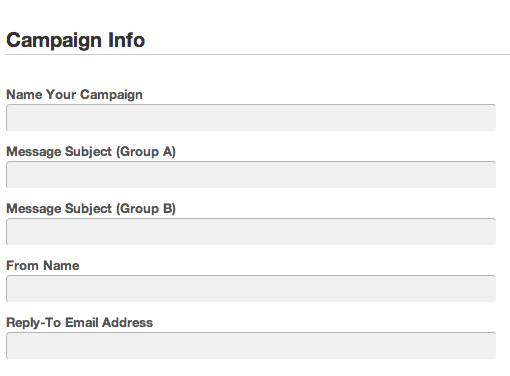Click the Name Your Campaign input field

(x=251, y=117)
